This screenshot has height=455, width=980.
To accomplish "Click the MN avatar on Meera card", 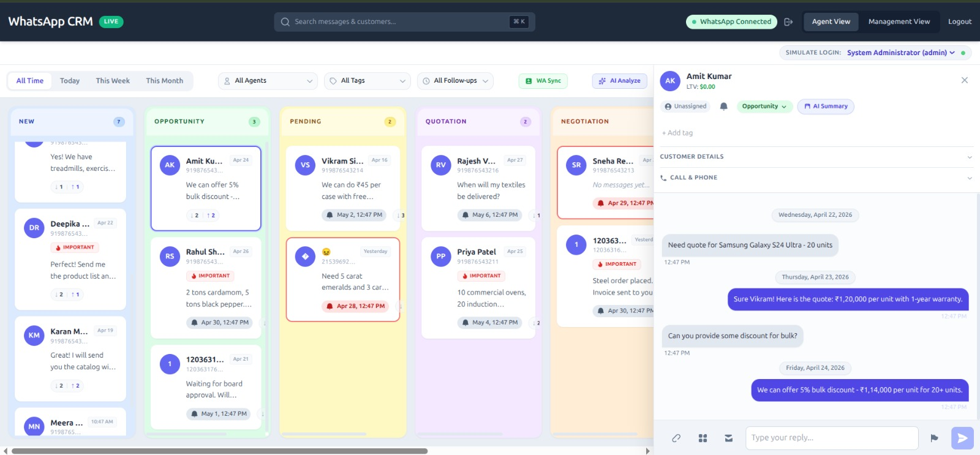I will (x=34, y=427).
